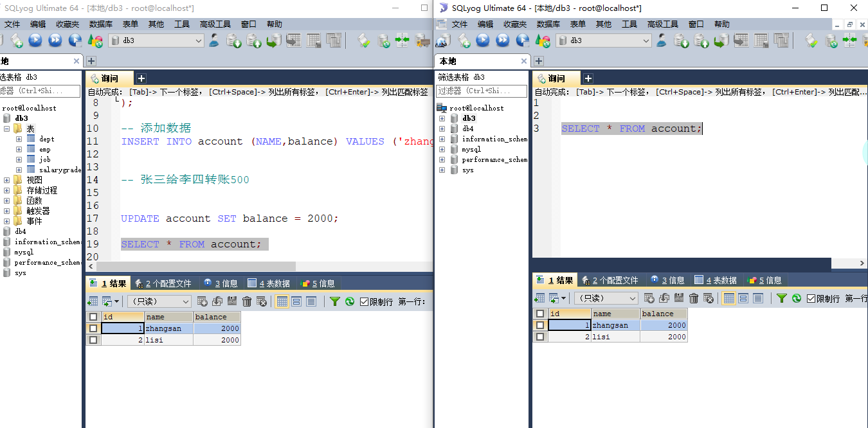The image size is (868, 428).
Task: Click duplicate row icon in left result pane
Action: pos(217,301)
